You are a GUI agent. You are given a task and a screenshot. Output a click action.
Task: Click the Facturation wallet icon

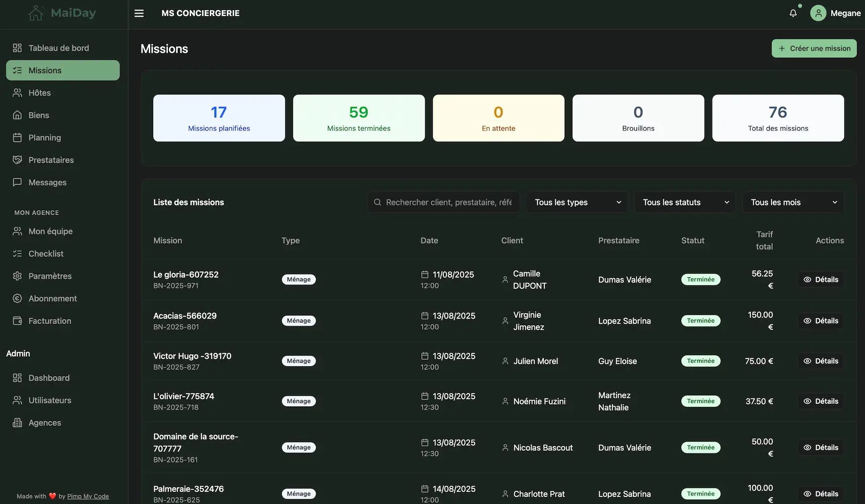click(17, 321)
